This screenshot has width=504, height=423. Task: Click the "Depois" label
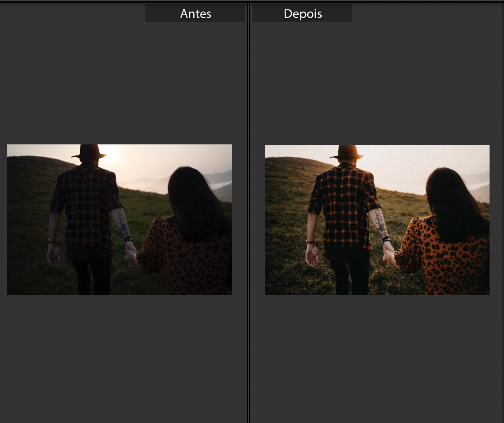click(x=302, y=14)
